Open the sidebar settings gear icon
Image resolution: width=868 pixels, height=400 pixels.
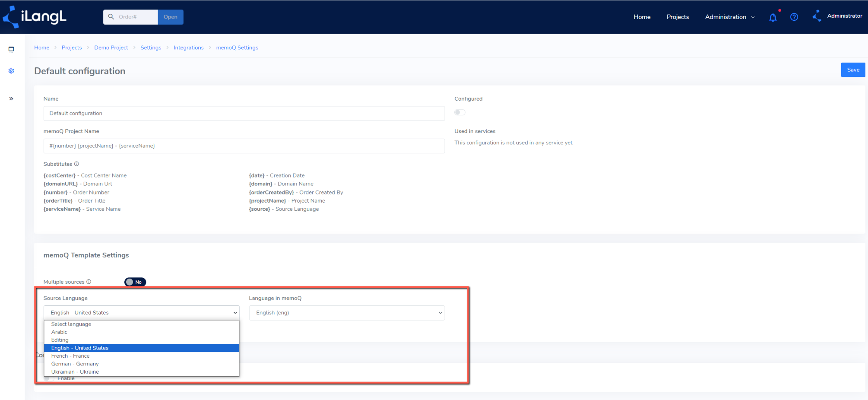(11, 70)
